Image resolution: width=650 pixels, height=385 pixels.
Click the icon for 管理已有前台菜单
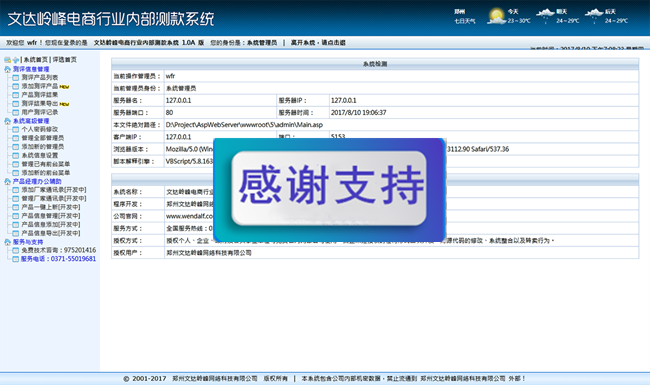15,164
